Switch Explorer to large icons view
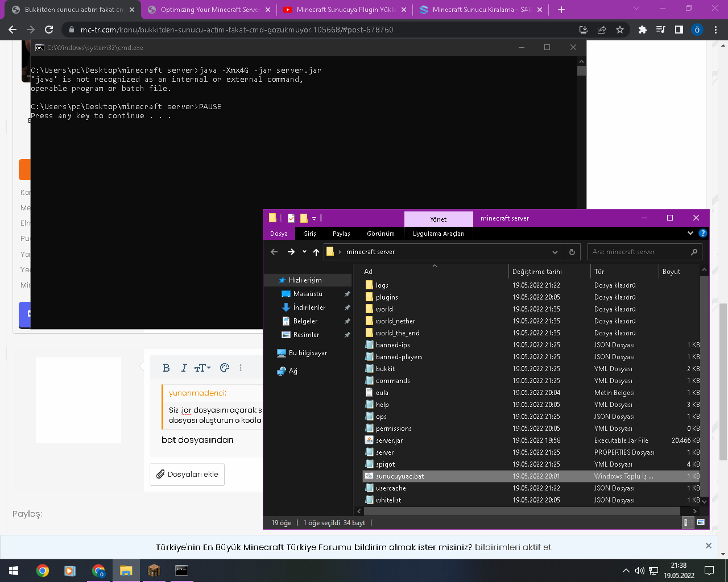Viewport: 728px width, 582px height. pyautogui.click(x=701, y=522)
